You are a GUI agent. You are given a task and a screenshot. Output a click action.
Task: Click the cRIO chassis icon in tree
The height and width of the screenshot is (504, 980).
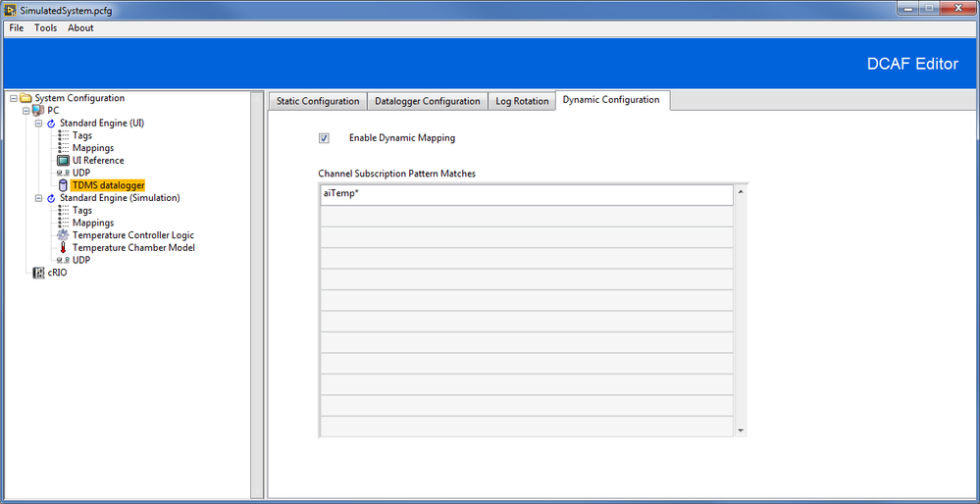(x=39, y=273)
